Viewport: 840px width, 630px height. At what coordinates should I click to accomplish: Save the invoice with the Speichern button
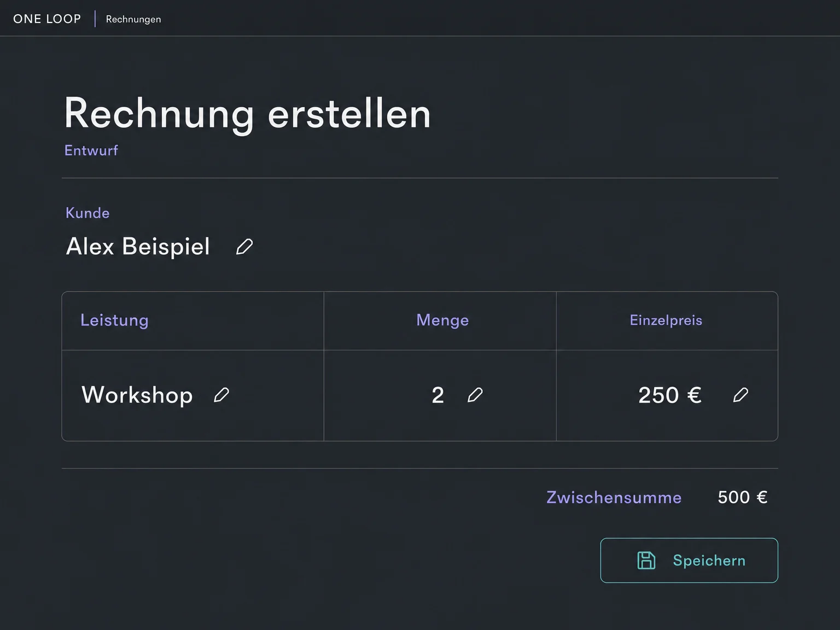pyautogui.click(x=689, y=561)
